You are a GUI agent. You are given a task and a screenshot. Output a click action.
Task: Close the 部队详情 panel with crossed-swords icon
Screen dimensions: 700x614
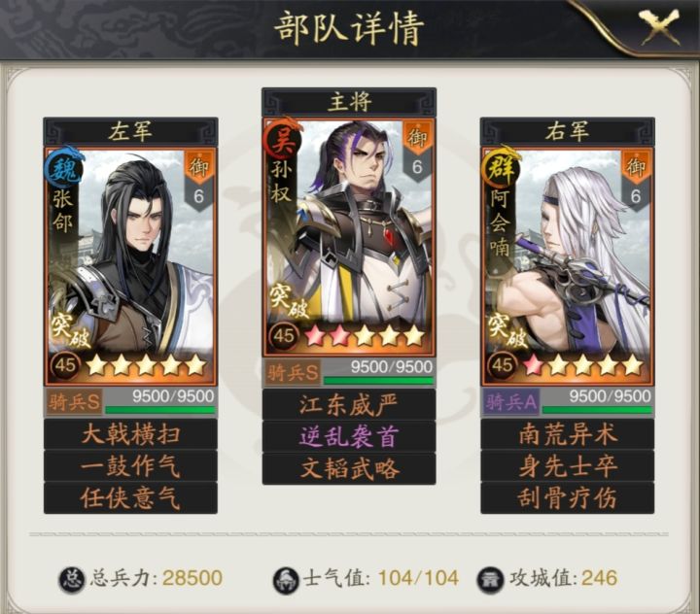pos(659,27)
